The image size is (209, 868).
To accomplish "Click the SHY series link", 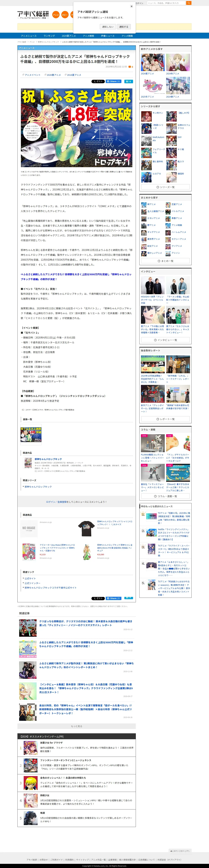I will pos(179,137).
